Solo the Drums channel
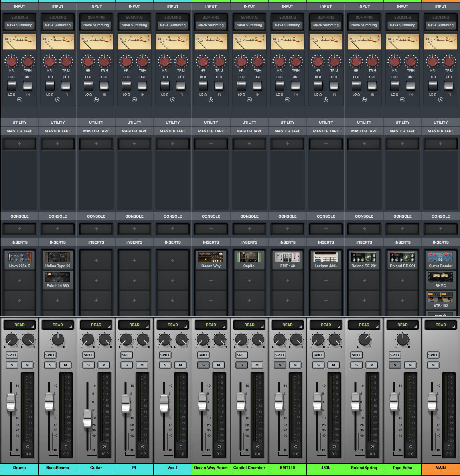Screen dimensions: 460x476 coord(12,365)
